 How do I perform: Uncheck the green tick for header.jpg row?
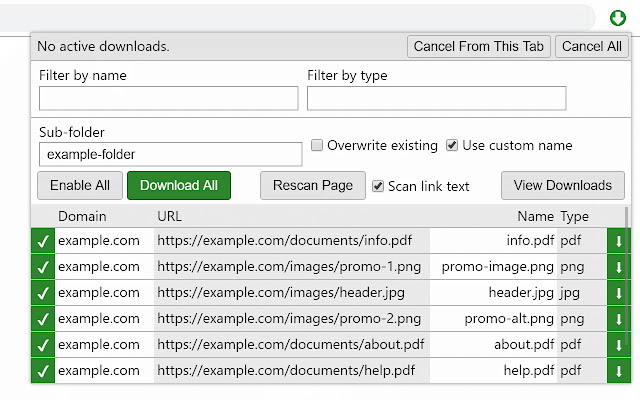point(43,293)
